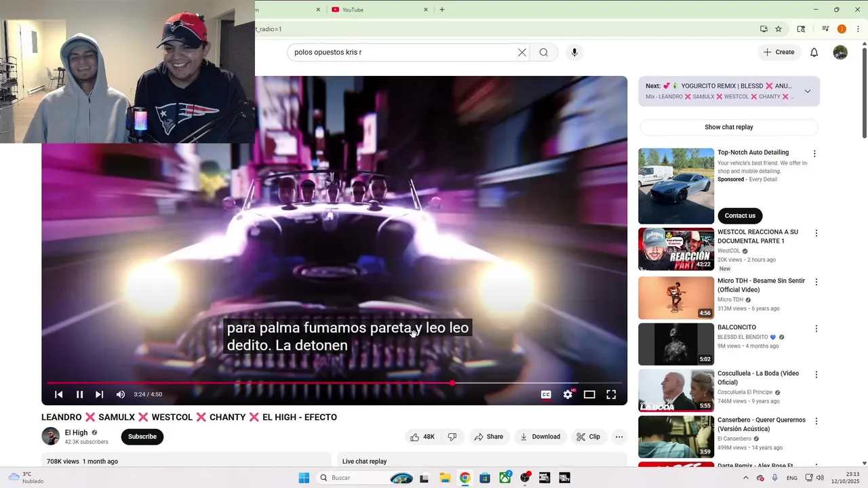Viewport: 868px width, 488px height.
Task: Click the Create button
Action: (x=779, y=52)
